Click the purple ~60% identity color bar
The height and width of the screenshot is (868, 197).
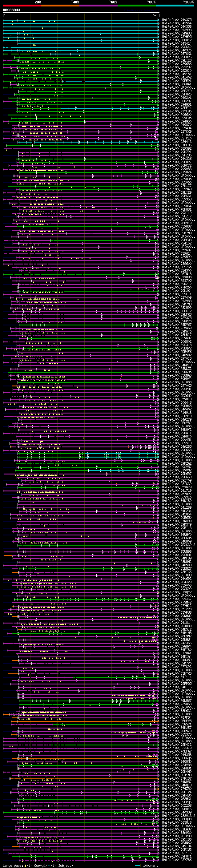click(99, 6)
